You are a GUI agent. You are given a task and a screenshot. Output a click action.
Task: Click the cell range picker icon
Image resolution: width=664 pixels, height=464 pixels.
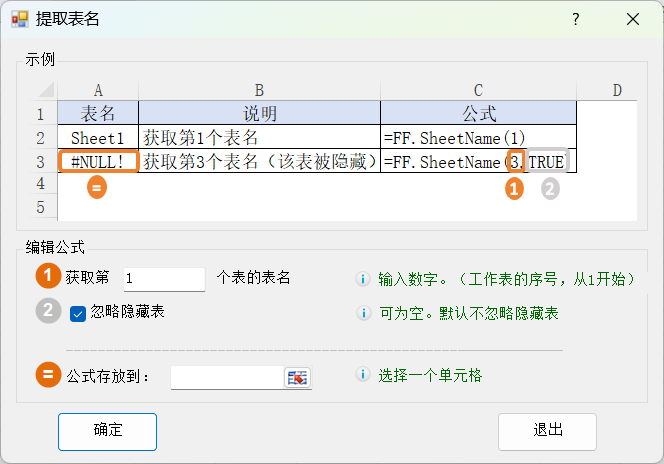point(298,377)
